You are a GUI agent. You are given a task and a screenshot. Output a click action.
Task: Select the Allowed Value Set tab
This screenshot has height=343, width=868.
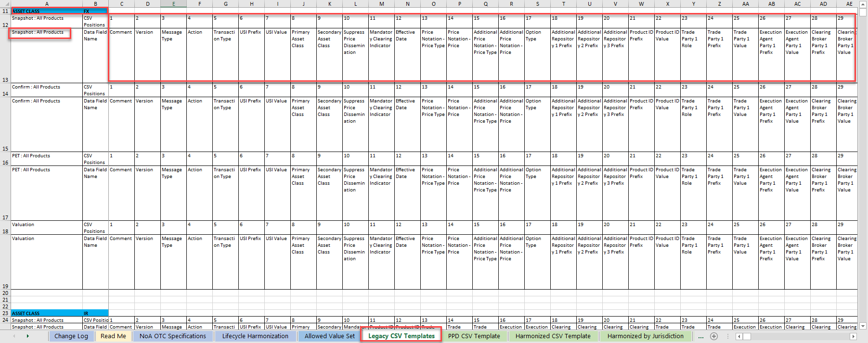tap(329, 336)
